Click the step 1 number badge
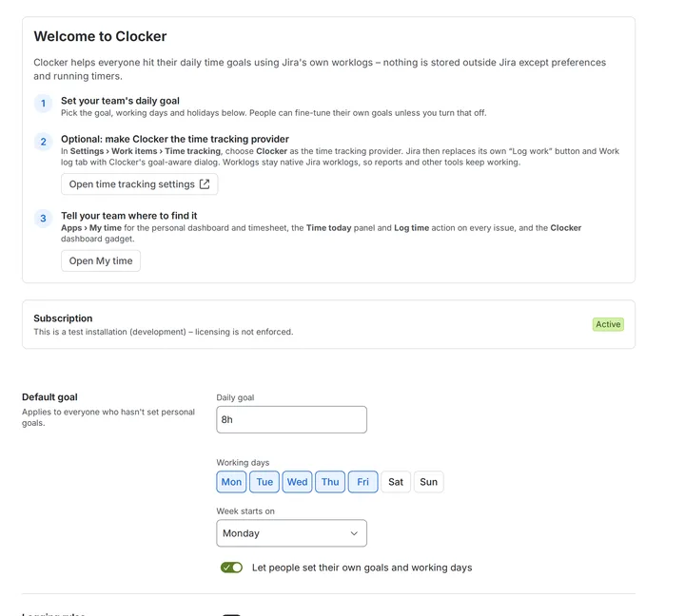The width and height of the screenshot is (685, 616). [x=43, y=104]
